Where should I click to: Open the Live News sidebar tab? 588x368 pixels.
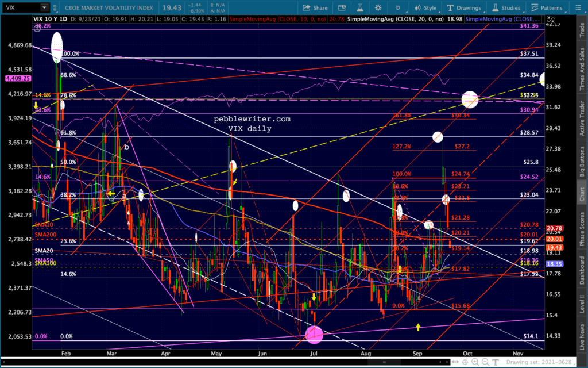(x=582, y=334)
